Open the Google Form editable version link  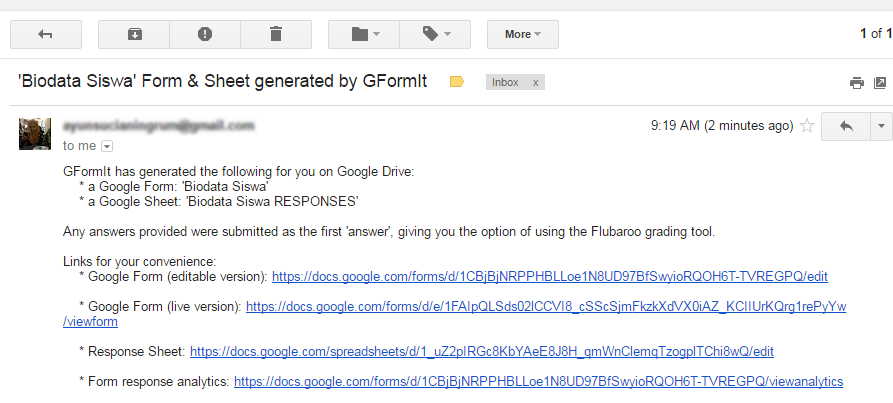[x=549, y=276]
